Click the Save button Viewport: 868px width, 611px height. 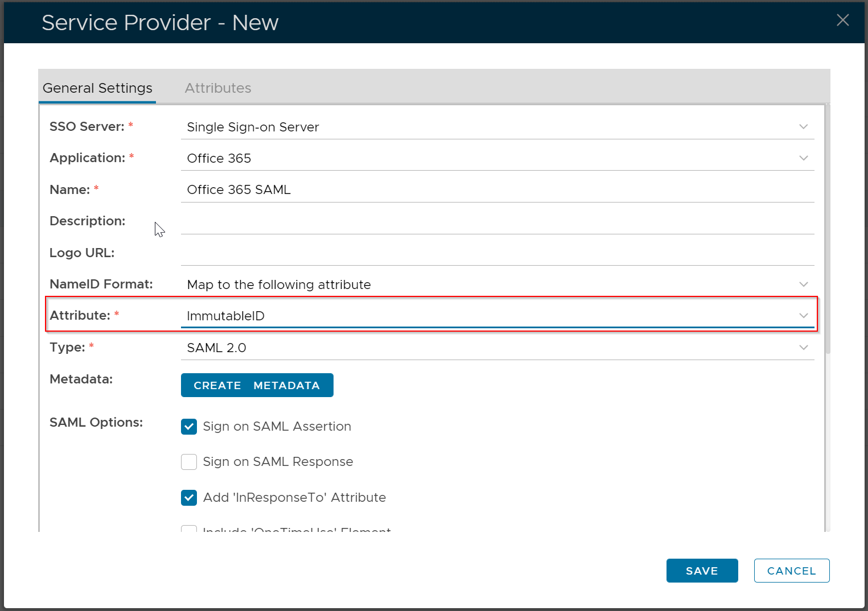(701, 571)
